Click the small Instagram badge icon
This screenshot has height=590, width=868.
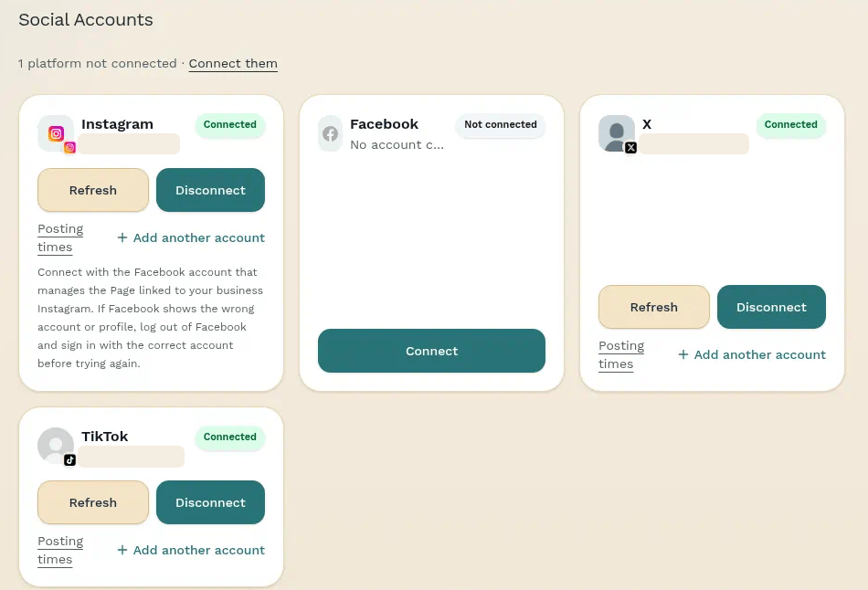tap(69, 147)
